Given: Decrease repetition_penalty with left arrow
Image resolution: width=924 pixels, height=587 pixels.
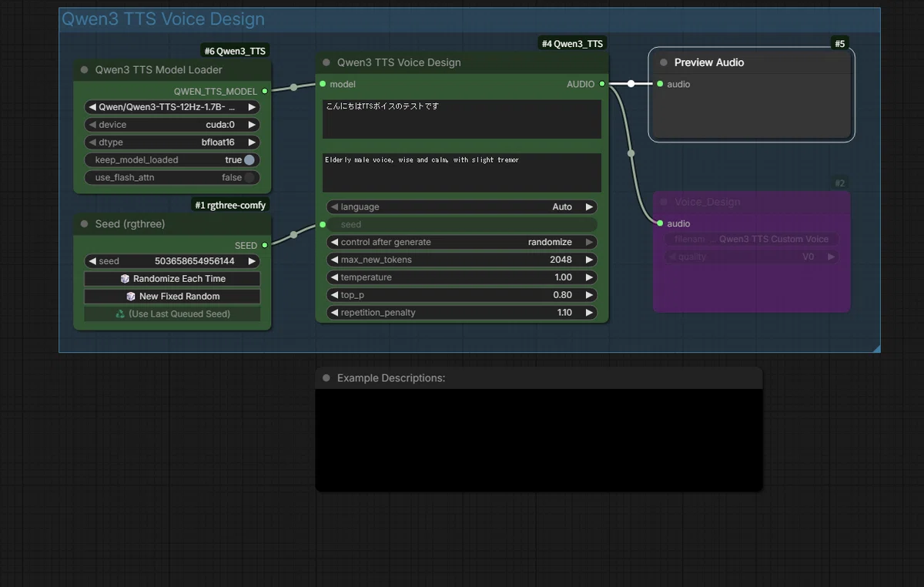Looking at the screenshot, I should click(334, 313).
